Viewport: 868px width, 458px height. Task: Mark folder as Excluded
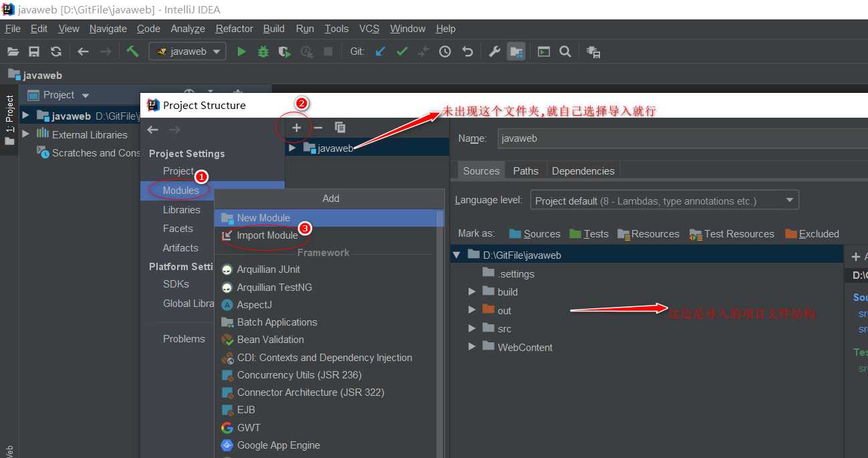pos(812,234)
